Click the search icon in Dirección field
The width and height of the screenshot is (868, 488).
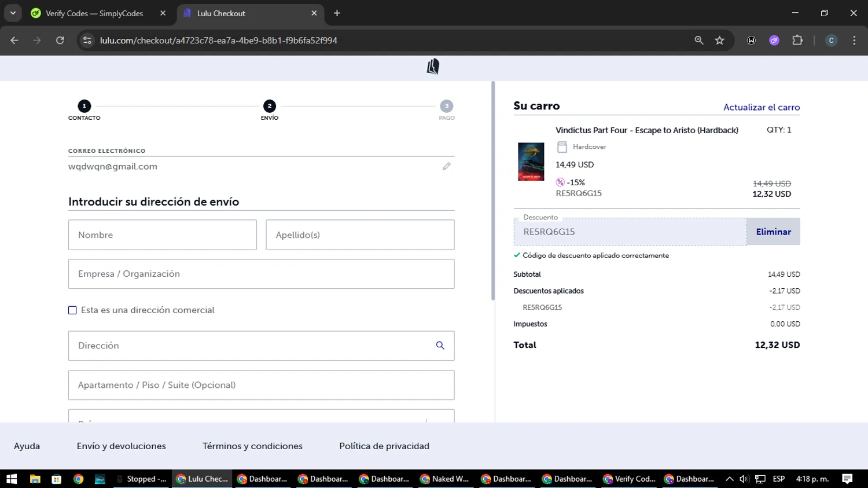pyautogui.click(x=440, y=346)
